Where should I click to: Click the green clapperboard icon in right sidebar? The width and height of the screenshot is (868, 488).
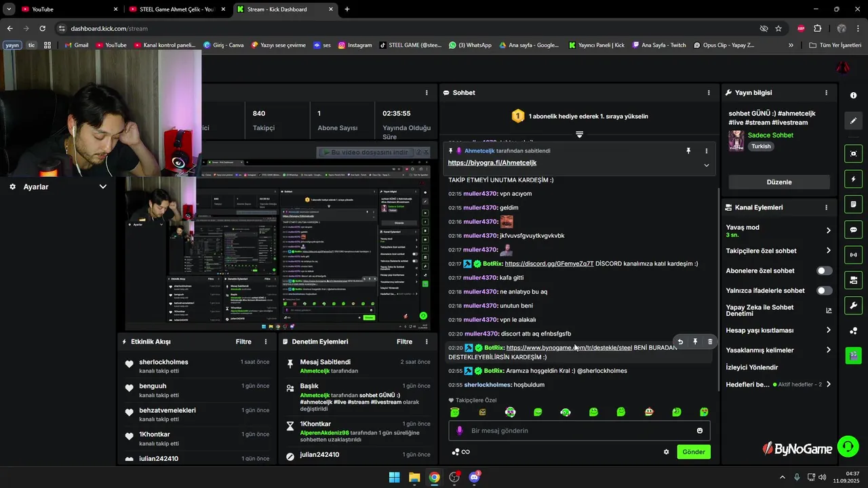853,354
